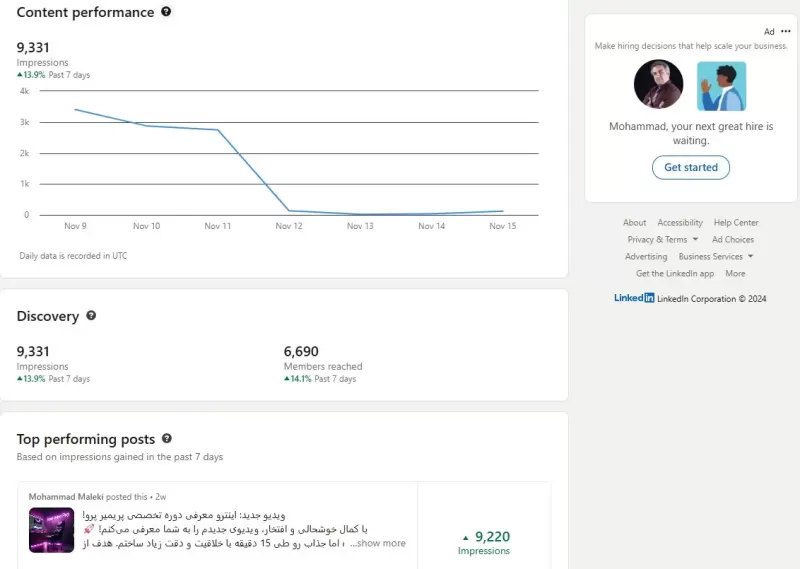Click the Ad Choices link

click(733, 239)
